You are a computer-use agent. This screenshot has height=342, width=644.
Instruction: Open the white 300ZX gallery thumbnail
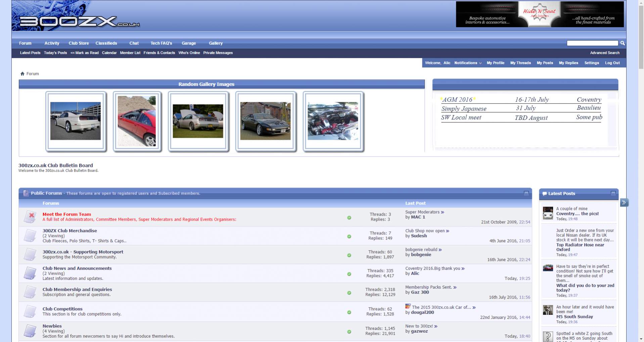(76, 121)
